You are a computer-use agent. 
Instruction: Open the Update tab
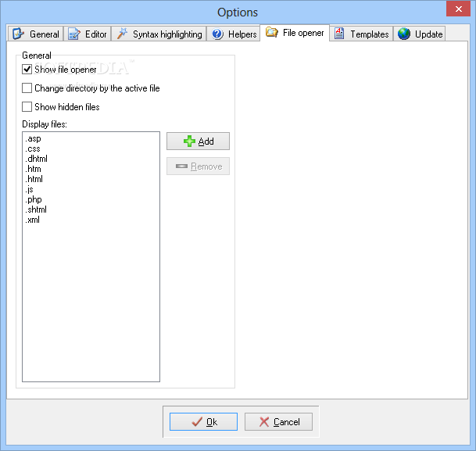(420, 34)
